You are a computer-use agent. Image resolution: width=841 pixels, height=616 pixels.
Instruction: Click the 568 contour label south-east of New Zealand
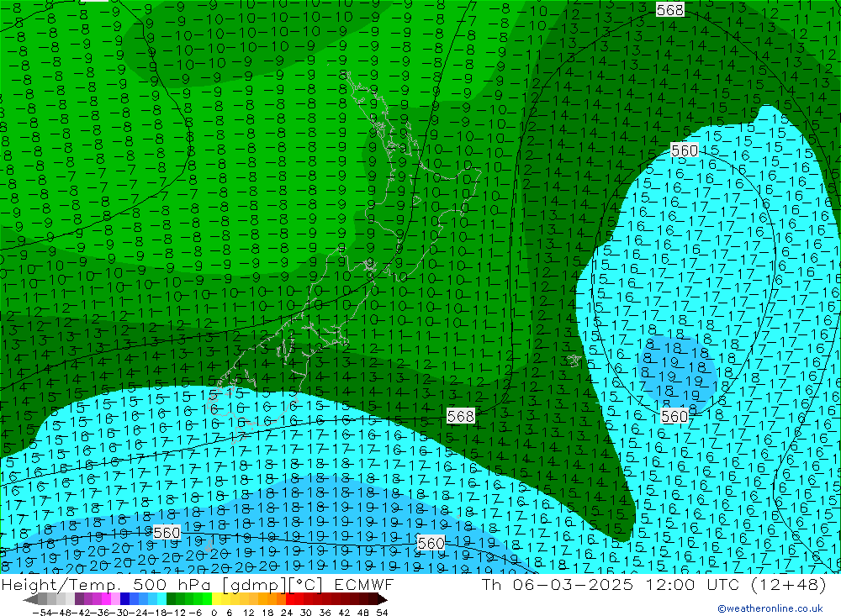(x=461, y=416)
